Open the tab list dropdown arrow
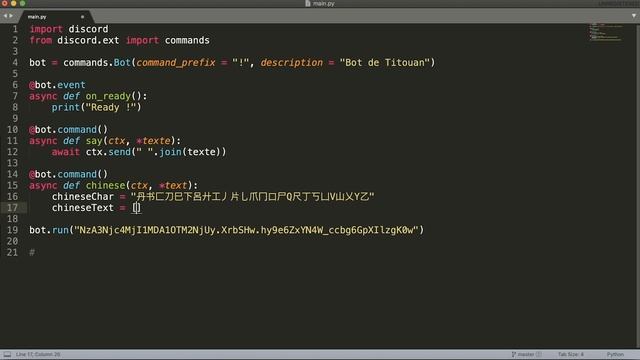Viewport: 640px width, 360px height. [634, 16]
